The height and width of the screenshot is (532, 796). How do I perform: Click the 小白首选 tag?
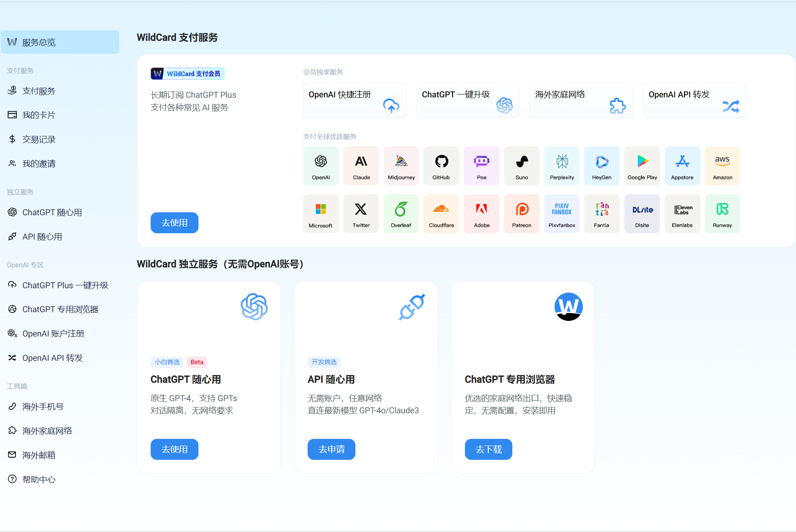tap(167, 362)
